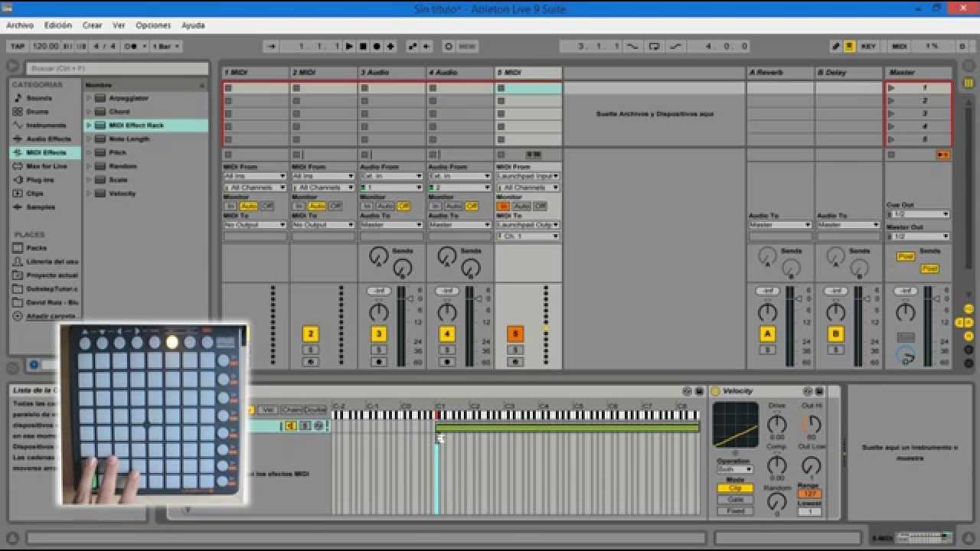Select the Instruments browser category

coord(46,126)
